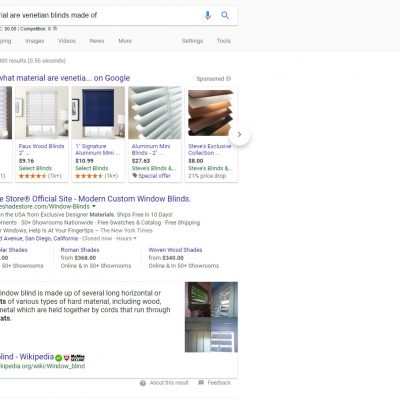
Task: Expand the arrow next to the shadestore URL
Action: [94, 207]
